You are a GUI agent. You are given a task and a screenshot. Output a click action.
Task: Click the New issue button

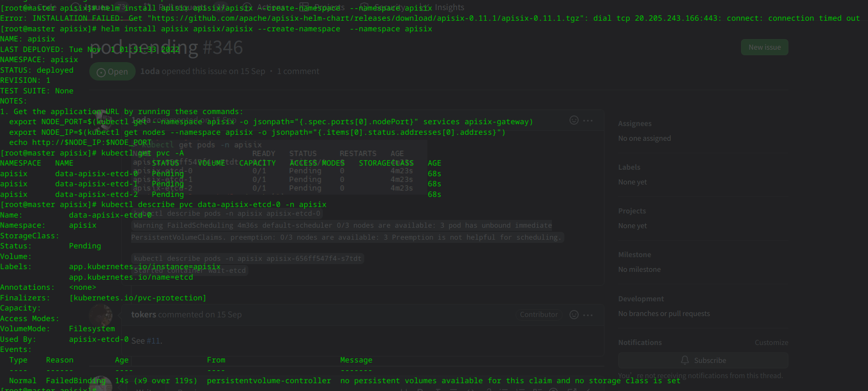click(765, 47)
